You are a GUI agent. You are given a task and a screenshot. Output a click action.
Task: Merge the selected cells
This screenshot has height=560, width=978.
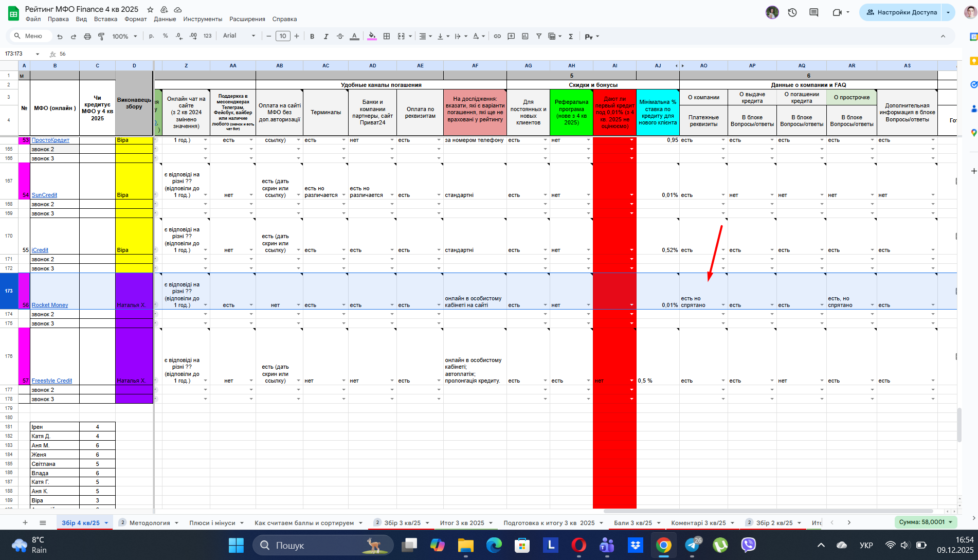(402, 37)
